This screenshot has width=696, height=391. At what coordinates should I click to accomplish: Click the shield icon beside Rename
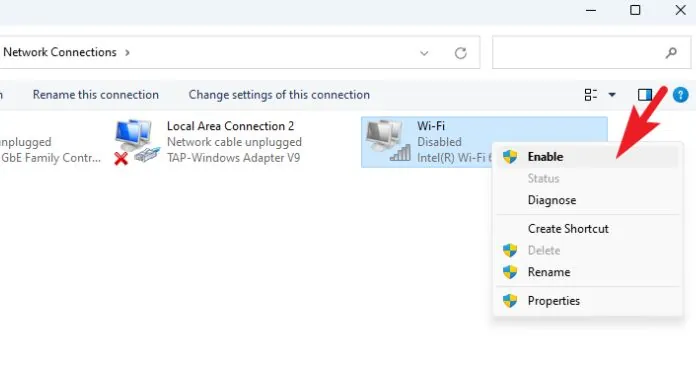[x=510, y=272]
